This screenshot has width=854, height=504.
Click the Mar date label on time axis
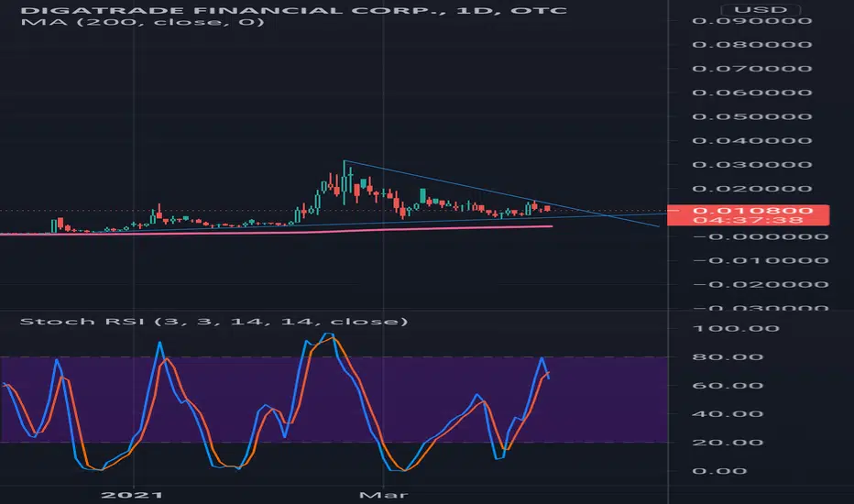(383, 495)
